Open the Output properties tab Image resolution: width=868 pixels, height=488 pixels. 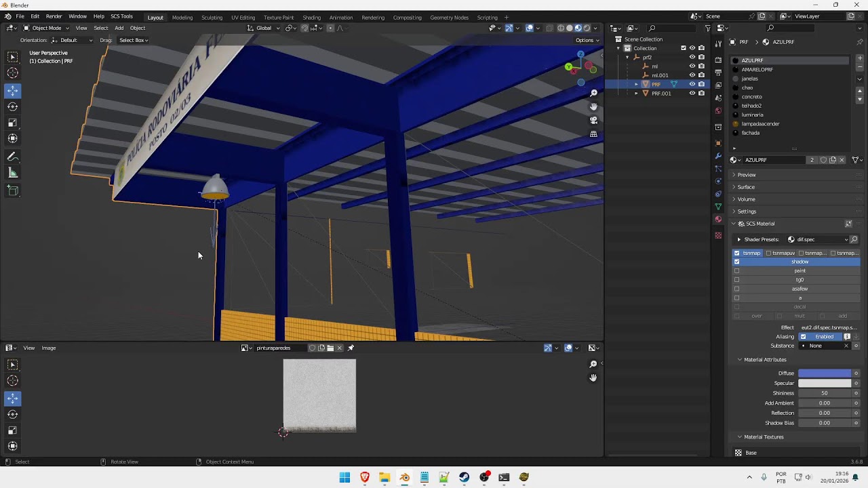pos(718,73)
